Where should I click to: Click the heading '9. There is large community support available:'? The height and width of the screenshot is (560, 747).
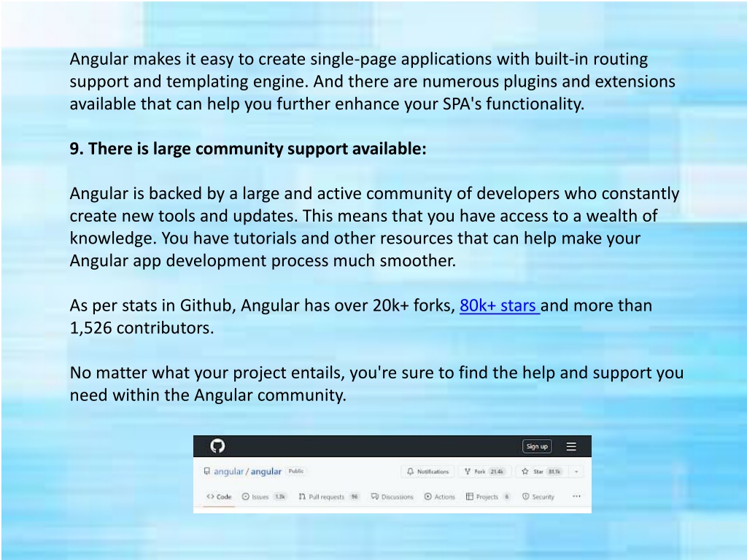(248, 149)
